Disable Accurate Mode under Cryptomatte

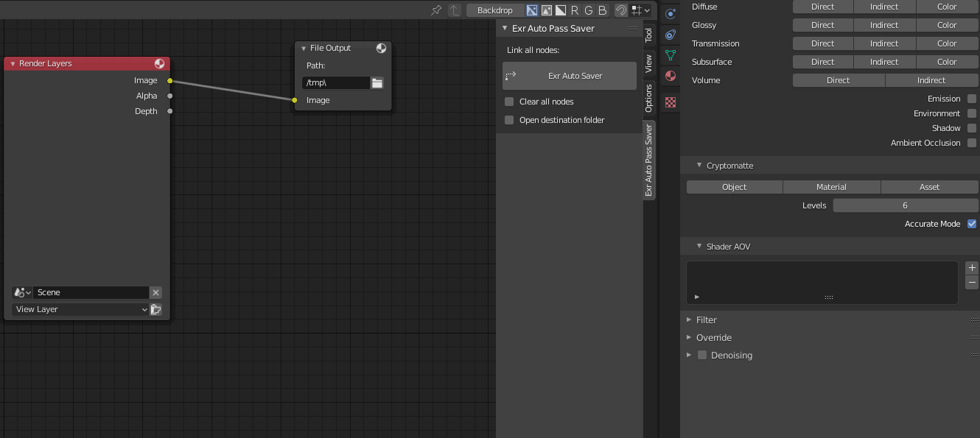click(x=971, y=224)
